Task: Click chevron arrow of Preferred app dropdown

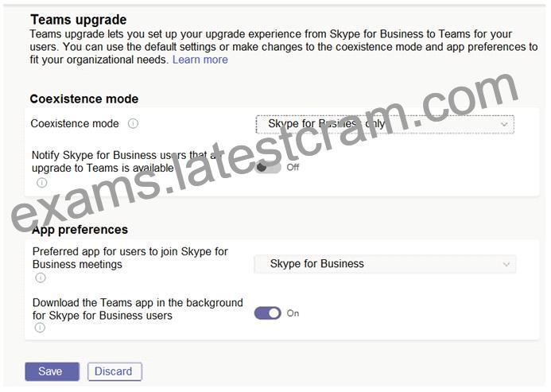Action: (x=506, y=264)
